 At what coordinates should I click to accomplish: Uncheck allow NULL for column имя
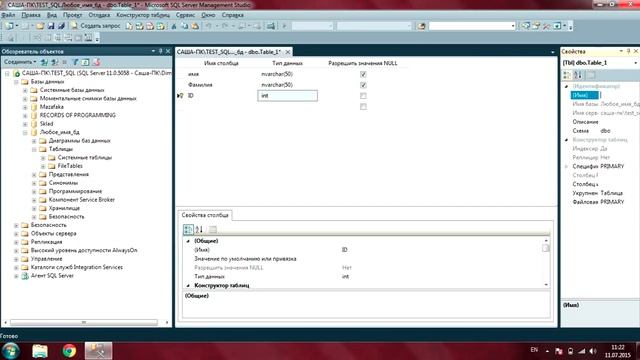(363, 74)
